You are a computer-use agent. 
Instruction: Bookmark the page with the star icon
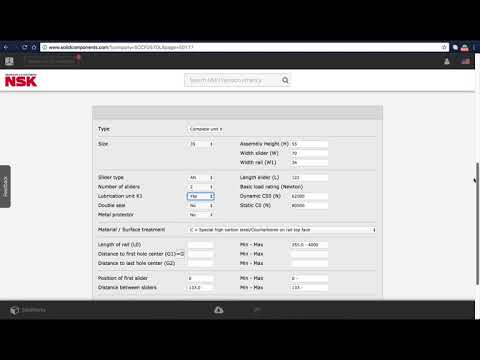click(444, 47)
